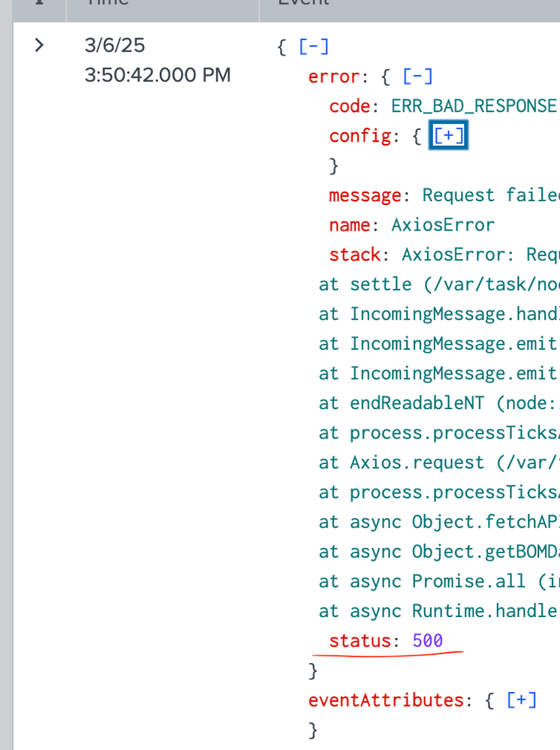Click the Request failed message value
Viewport: 560px width, 750px height.
[x=491, y=195]
